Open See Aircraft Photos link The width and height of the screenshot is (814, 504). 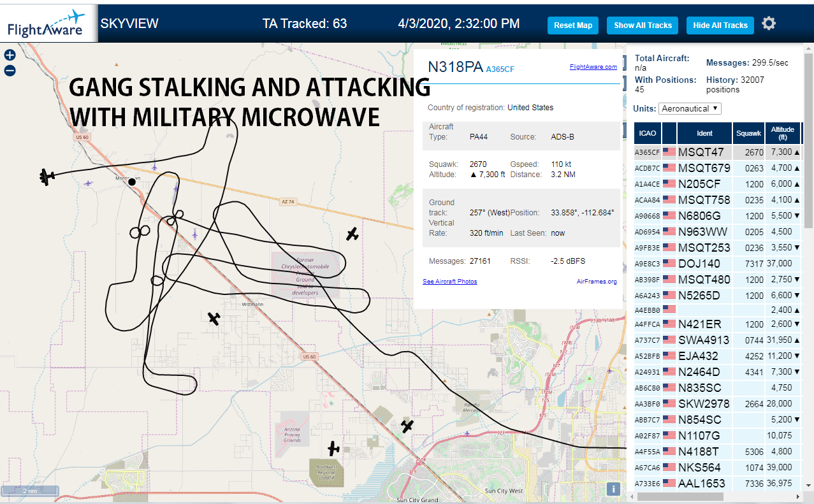coord(449,282)
